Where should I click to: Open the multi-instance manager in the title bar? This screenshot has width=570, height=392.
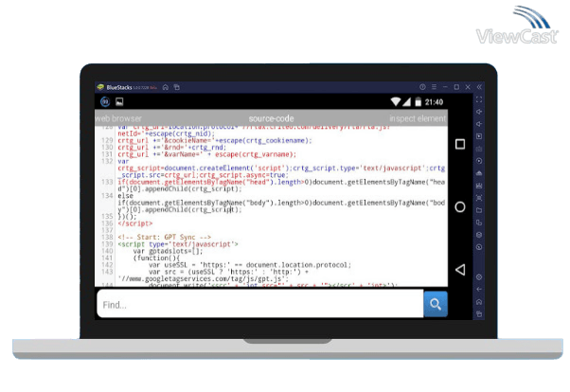[x=177, y=87]
